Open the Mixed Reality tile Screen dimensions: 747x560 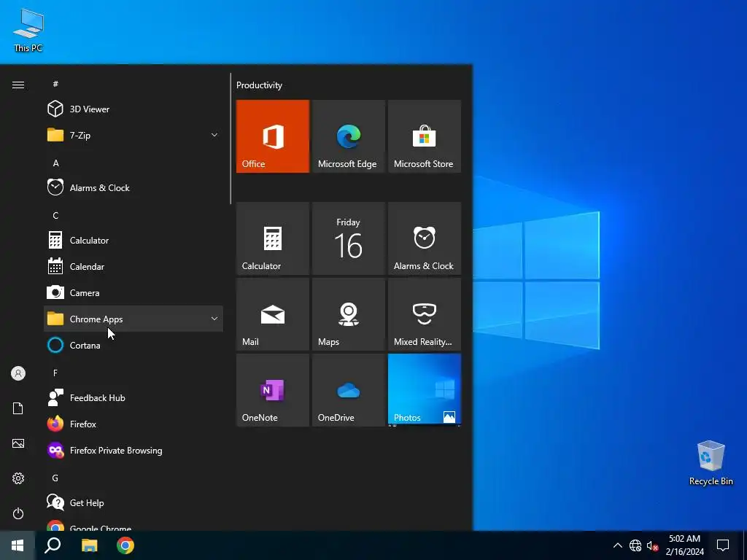click(x=425, y=314)
